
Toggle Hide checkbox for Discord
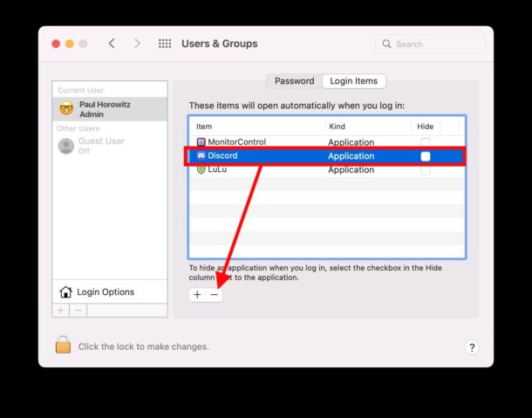point(426,156)
